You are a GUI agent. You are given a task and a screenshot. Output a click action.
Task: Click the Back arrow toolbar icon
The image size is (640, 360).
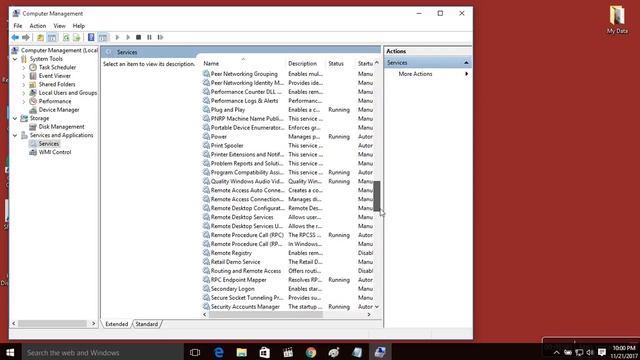pyautogui.click(x=15, y=38)
